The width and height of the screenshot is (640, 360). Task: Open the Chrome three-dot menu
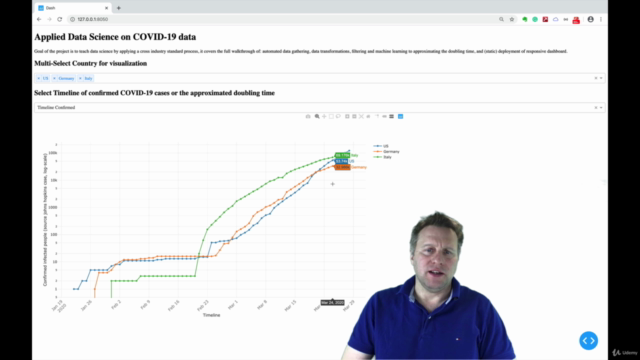tap(601, 19)
